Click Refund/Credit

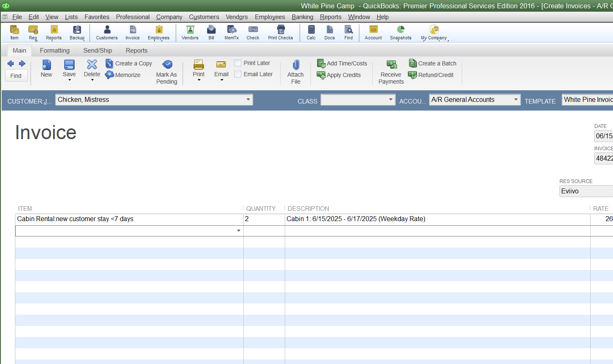point(431,75)
